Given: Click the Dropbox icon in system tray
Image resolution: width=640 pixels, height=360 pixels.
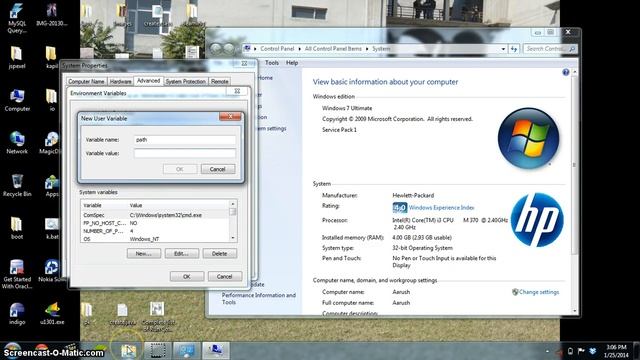Looking at the screenshot, I should click(593, 351).
